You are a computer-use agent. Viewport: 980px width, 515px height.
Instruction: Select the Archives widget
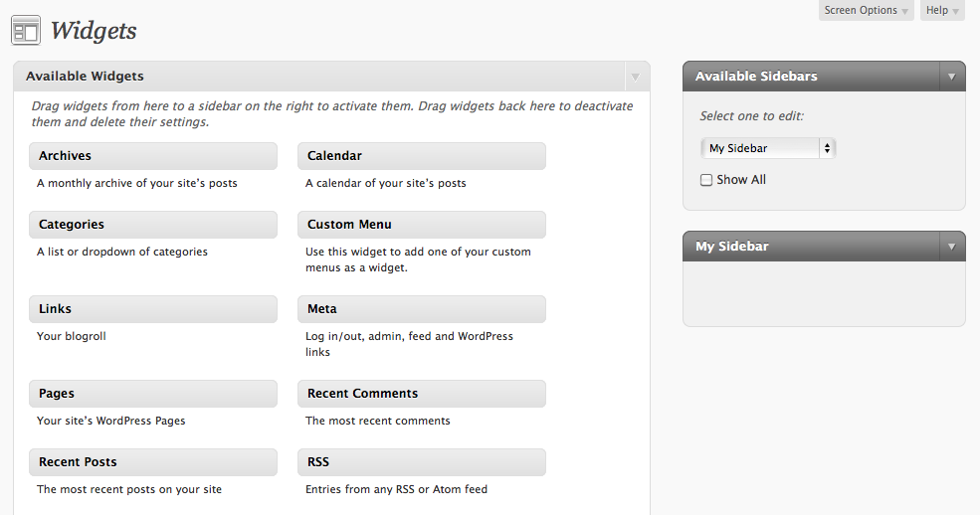[153, 156]
